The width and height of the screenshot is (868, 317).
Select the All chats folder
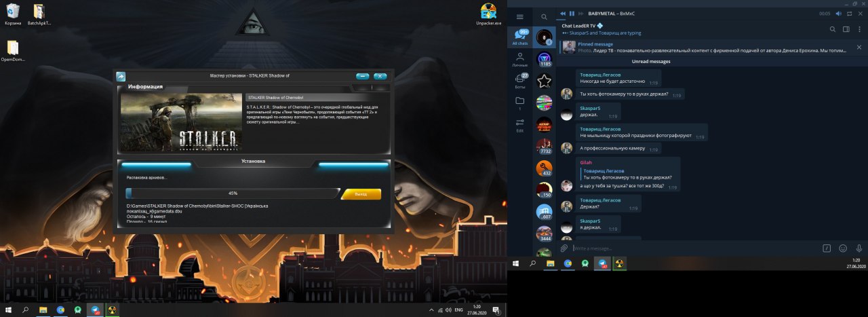click(x=520, y=37)
